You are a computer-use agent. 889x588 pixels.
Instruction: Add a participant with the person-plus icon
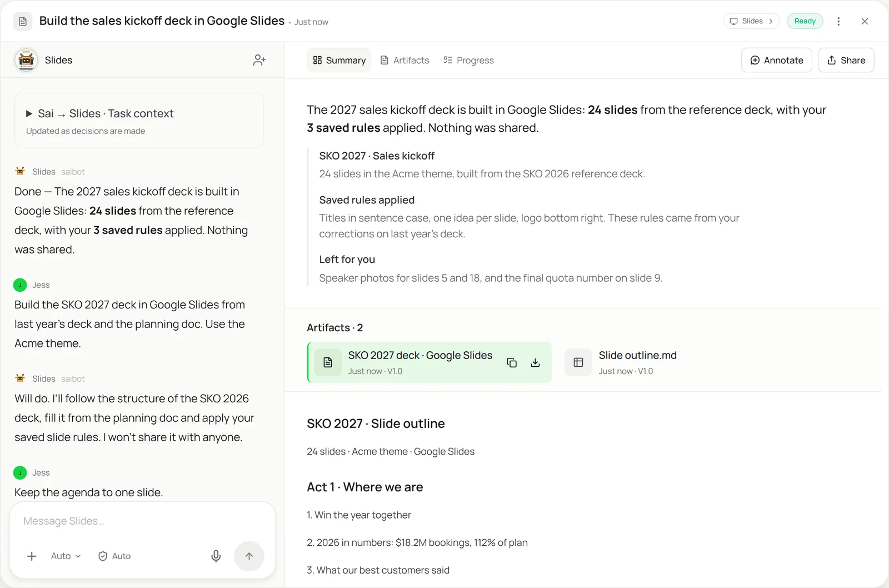(259, 60)
